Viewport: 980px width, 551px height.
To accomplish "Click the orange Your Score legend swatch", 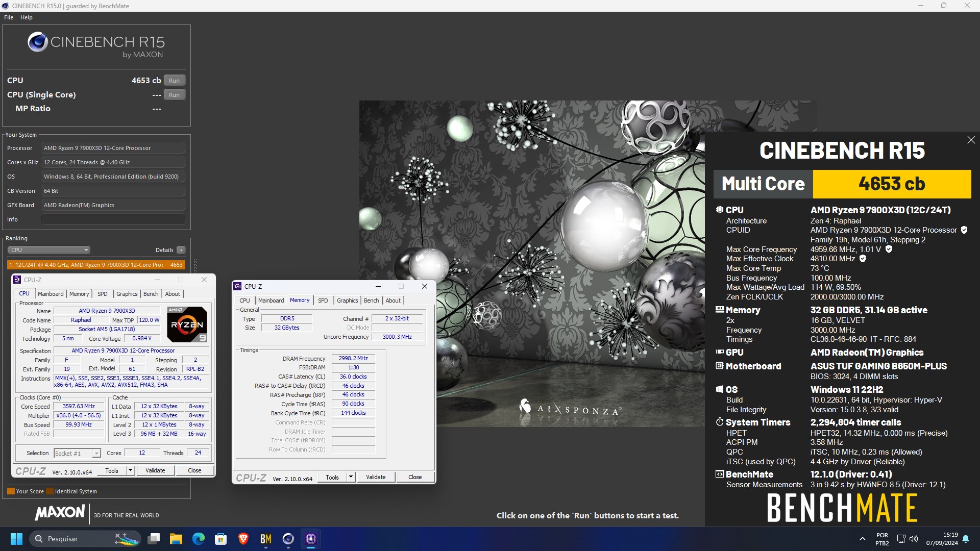I will tap(11, 491).
